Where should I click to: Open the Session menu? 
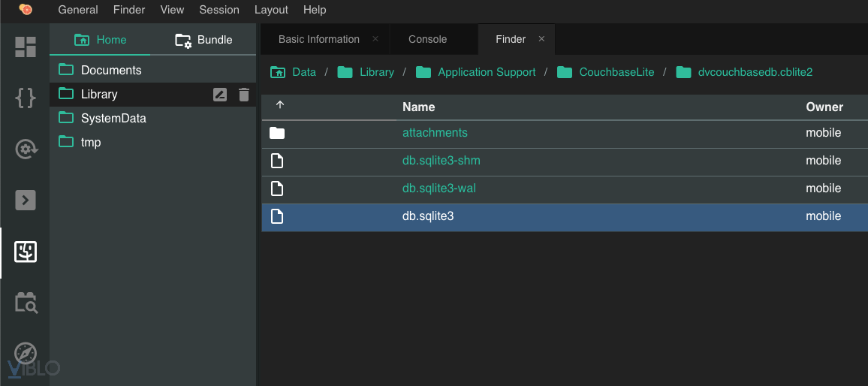tap(219, 10)
